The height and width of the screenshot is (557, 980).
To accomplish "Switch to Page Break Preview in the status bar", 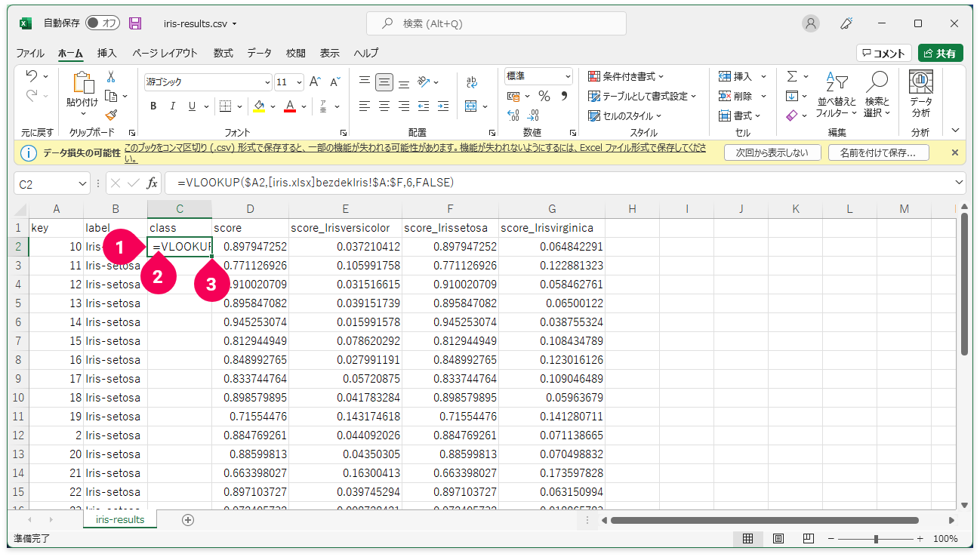I will pos(808,539).
